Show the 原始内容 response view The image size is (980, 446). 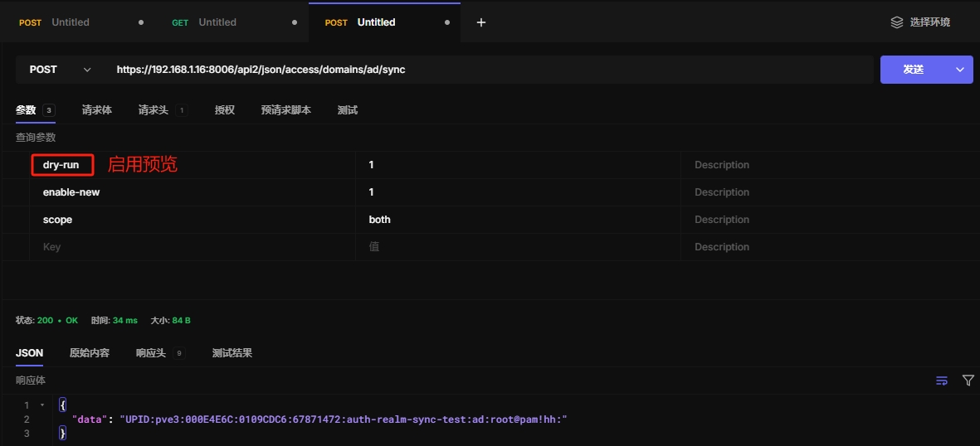tap(89, 353)
